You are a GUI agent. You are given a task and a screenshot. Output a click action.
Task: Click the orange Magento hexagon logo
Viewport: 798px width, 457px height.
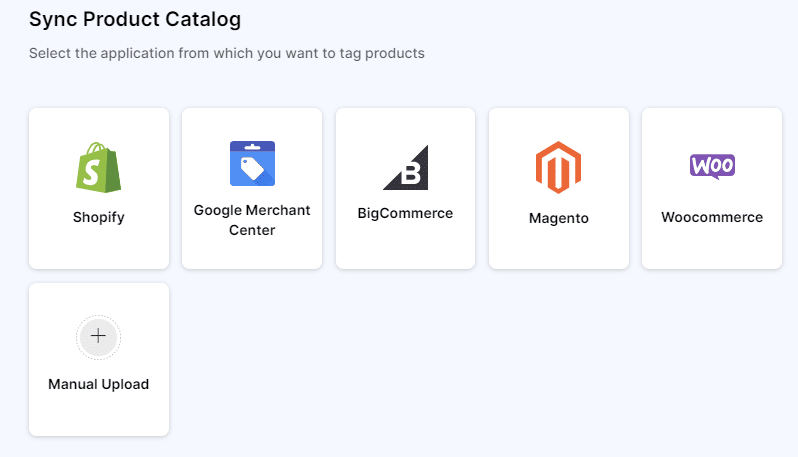(x=558, y=167)
